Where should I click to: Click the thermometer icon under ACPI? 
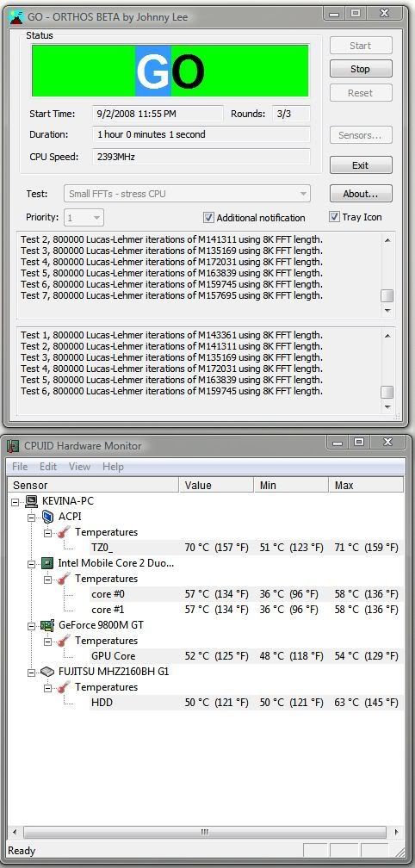[65, 532]
